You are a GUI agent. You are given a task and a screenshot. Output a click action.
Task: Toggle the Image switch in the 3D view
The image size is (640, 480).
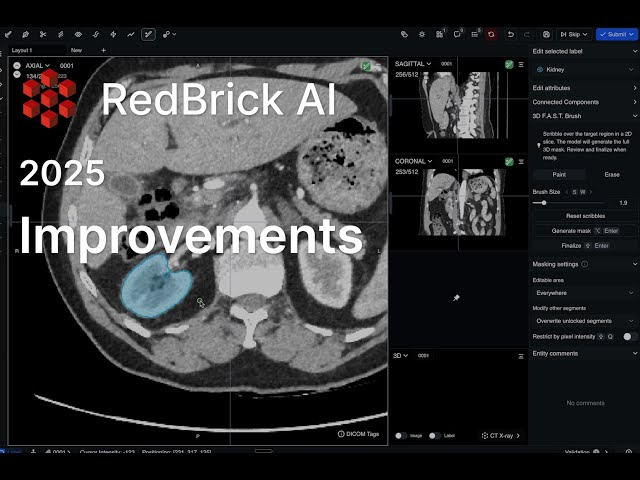coord(401,436)
